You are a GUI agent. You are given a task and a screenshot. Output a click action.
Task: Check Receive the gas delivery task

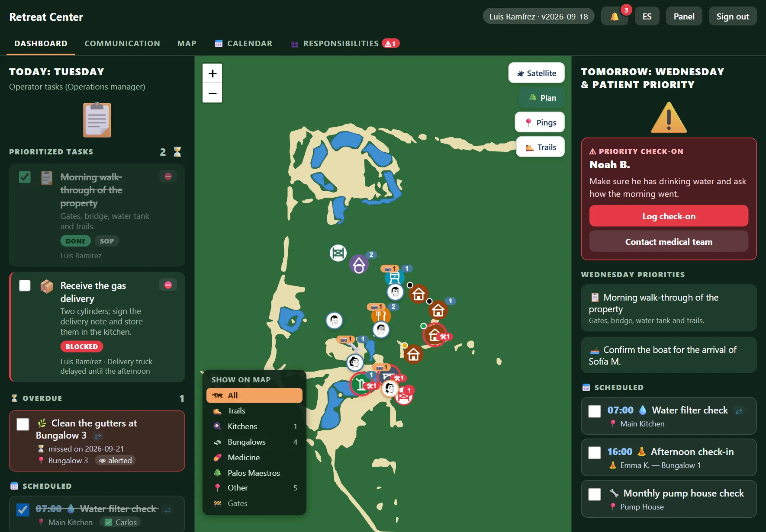[25, 285]
